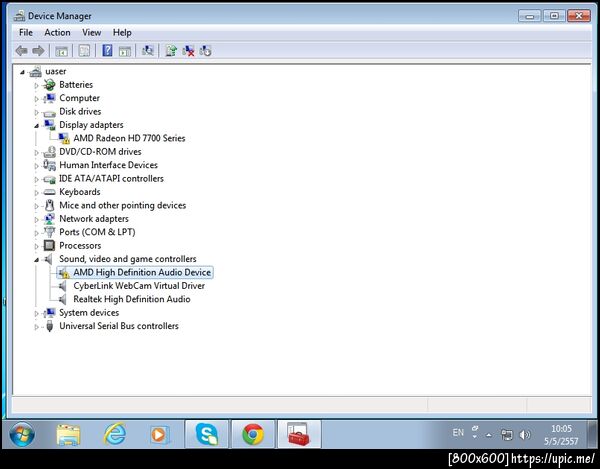Screen dimensions: 600x469
Task: Select Sound, video and game controllers label
Action: pyautogui.click(x=127, y=259)
